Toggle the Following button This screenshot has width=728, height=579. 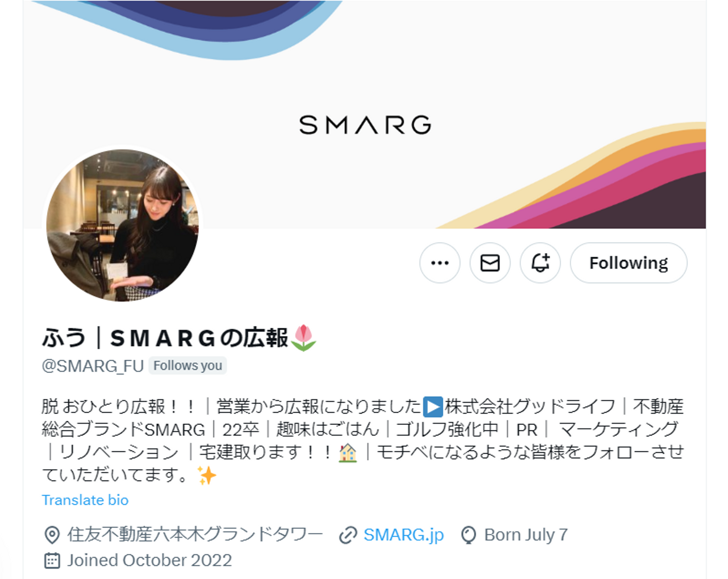(628, 263)
